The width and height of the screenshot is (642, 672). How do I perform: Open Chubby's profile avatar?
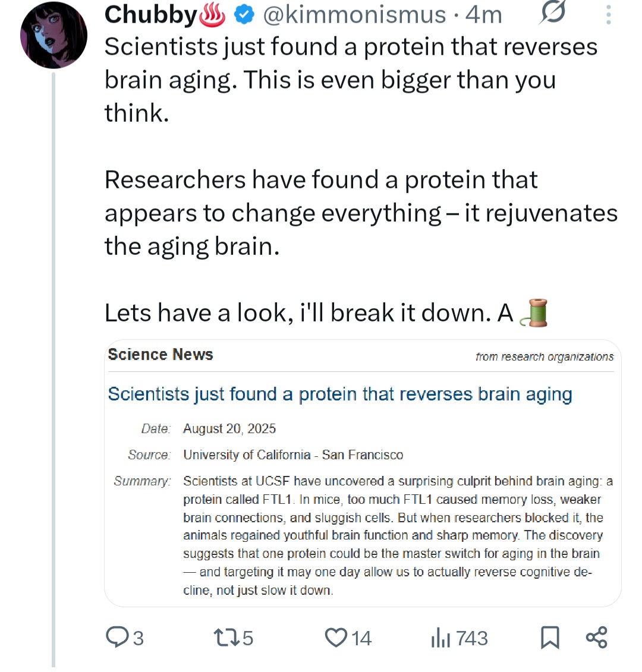(x=53, y=36)
